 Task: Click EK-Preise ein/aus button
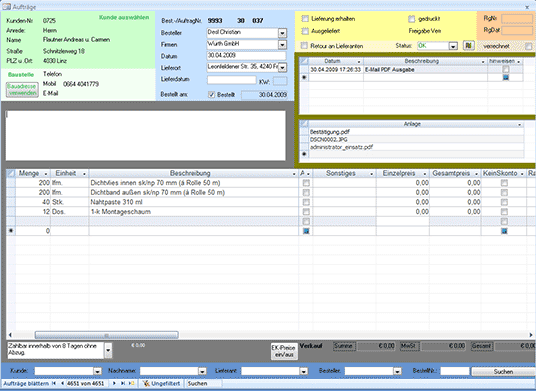pos(284,351)
